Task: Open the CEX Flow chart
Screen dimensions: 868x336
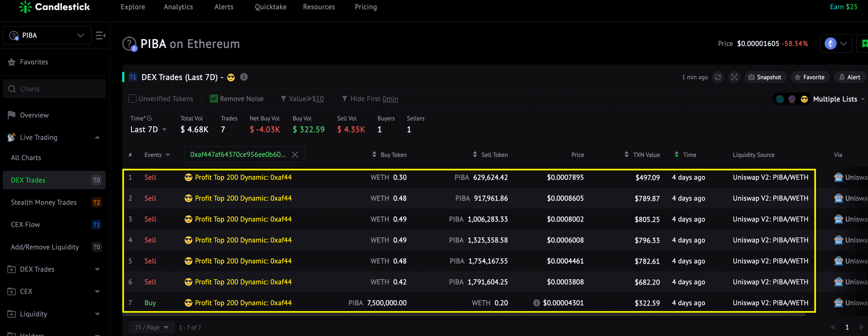Action: (x=54, y=225)
